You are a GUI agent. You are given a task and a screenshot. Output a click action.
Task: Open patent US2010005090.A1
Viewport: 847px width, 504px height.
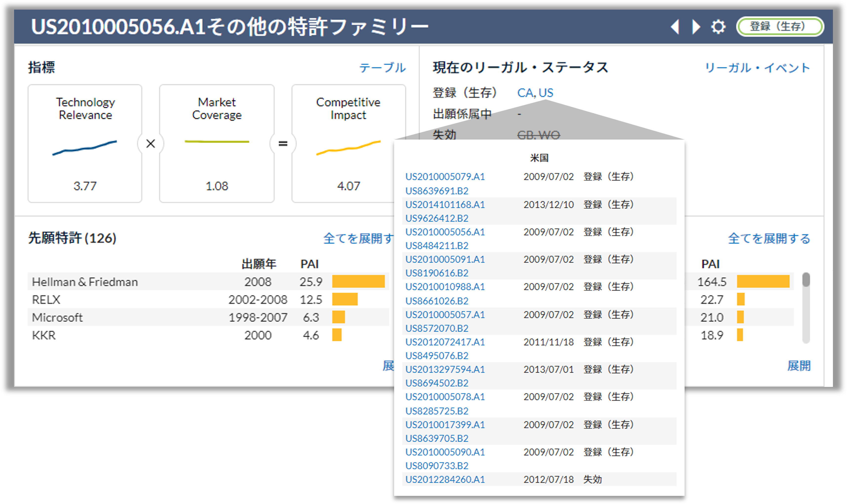coord(445,452)
